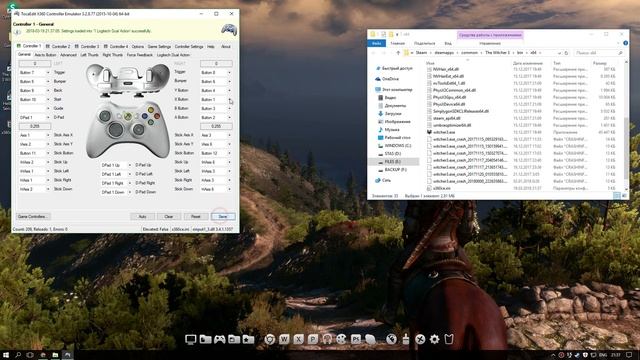Click the Game Controllers... button

[x=33, y=216]
